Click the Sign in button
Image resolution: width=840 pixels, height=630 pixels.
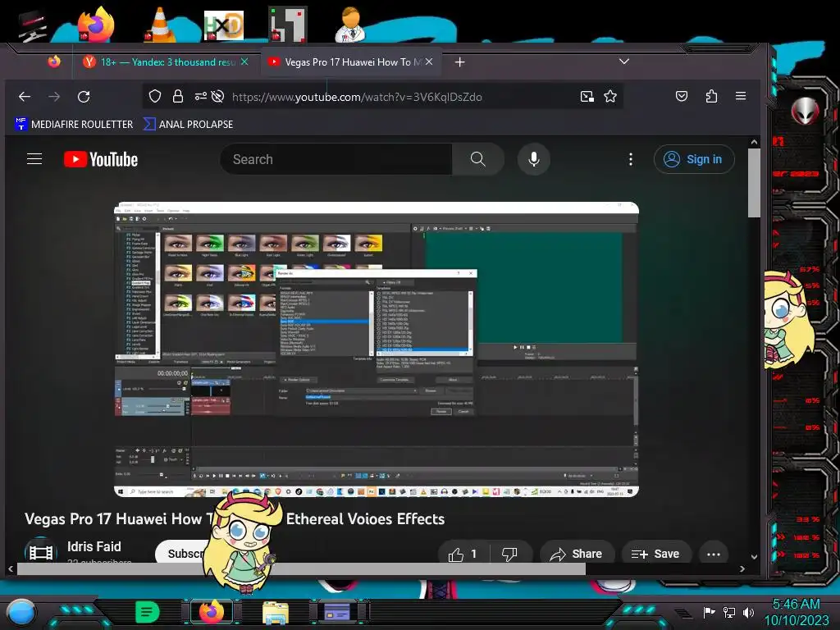click(x=694, y=159)
